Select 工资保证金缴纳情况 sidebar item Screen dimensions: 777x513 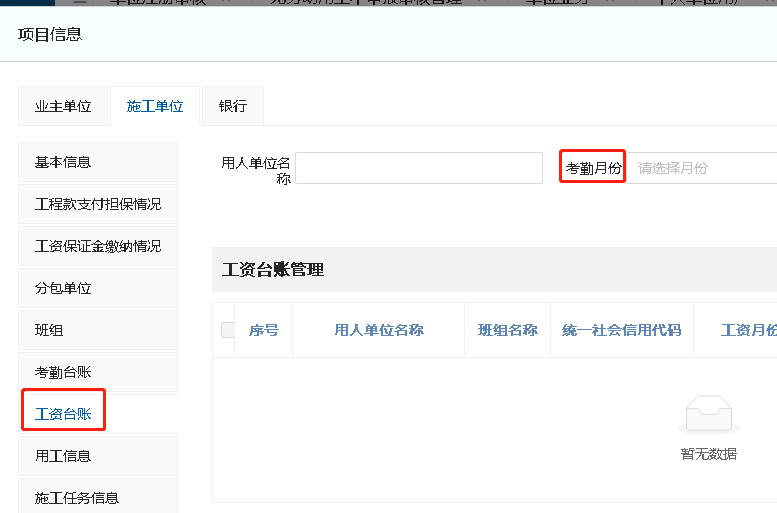(x=98, y=246)
